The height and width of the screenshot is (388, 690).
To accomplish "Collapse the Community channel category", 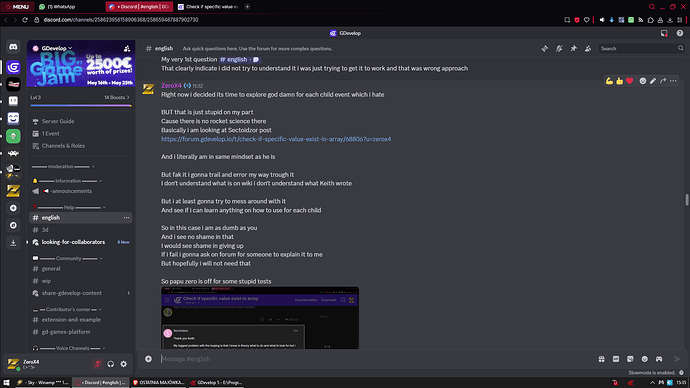I will pos(67,258).
